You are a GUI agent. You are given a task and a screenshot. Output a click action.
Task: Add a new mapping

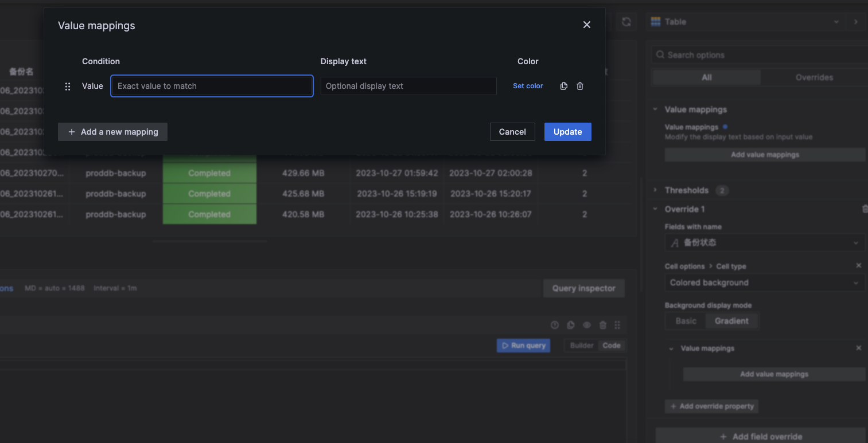point(112,132)
